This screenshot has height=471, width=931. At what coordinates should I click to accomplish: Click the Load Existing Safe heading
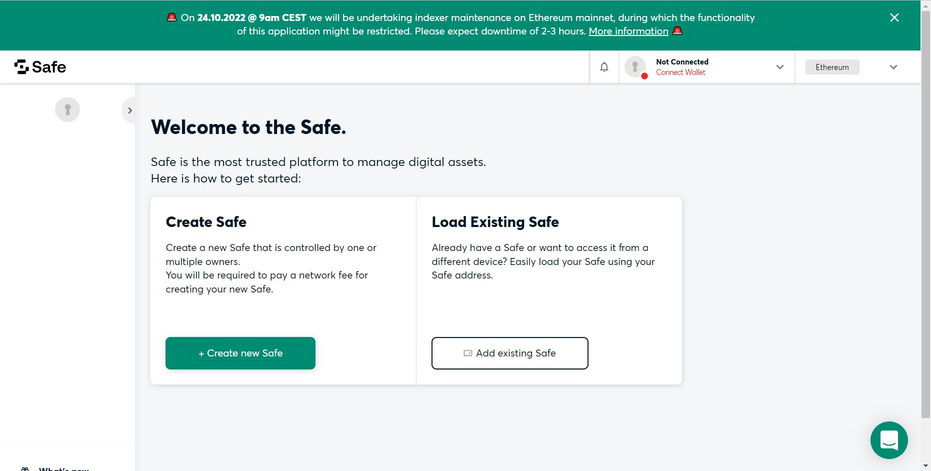click(495, 222)
